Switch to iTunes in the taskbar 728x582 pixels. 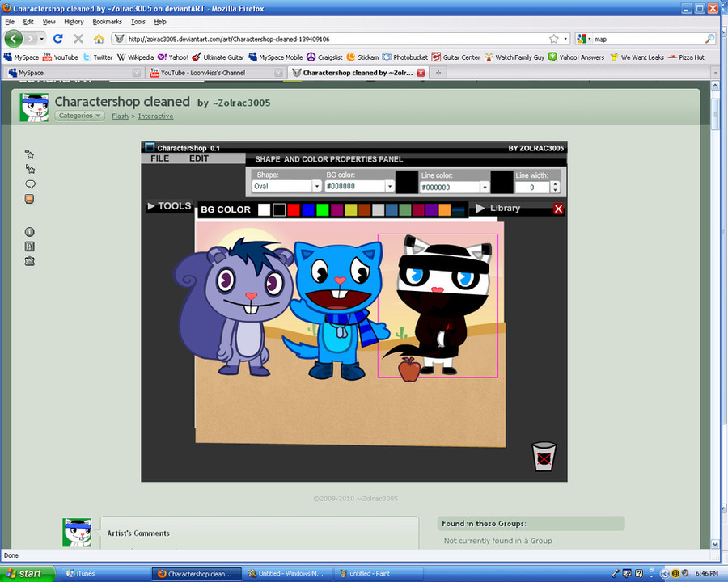point(105,574)
